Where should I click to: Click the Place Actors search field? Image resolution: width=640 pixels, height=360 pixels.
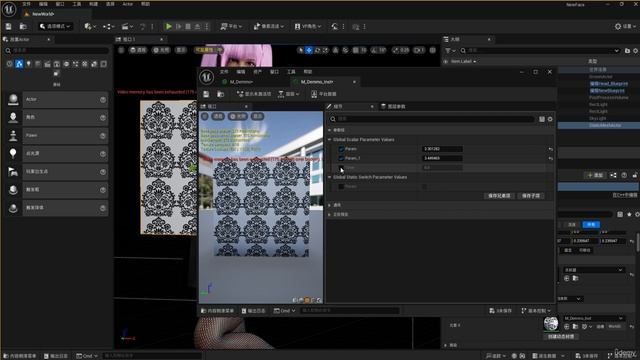click(57, 51)
